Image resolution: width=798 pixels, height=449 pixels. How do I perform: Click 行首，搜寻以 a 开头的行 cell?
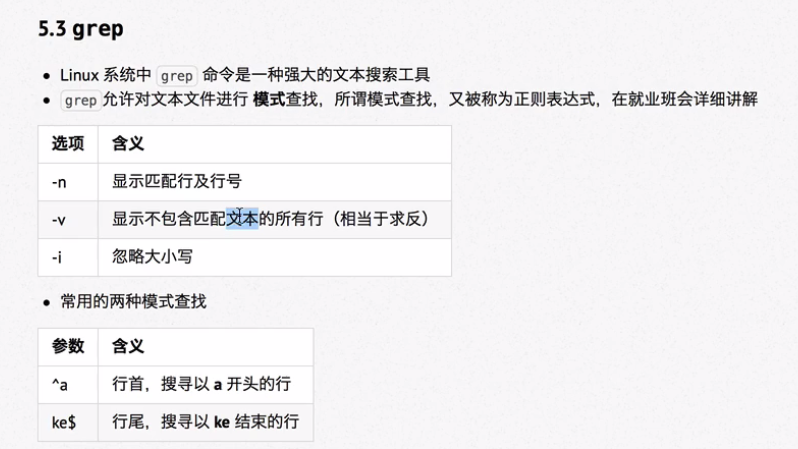click(206, 384)
